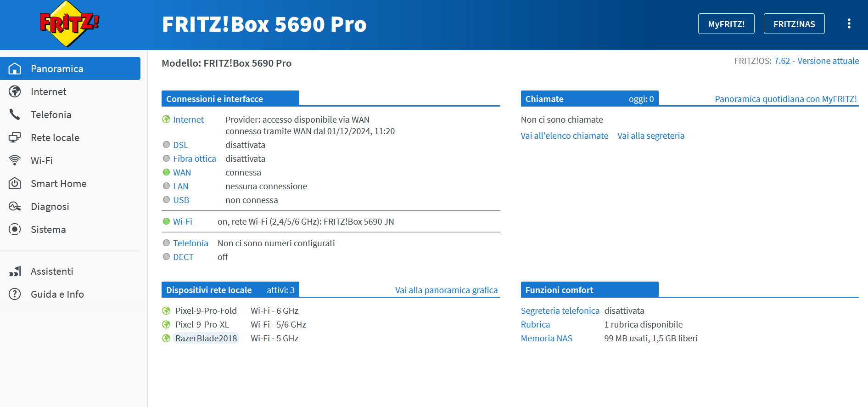
Task: Click Vai alla panoramica grafica
Action: click(x=446, y=290)
